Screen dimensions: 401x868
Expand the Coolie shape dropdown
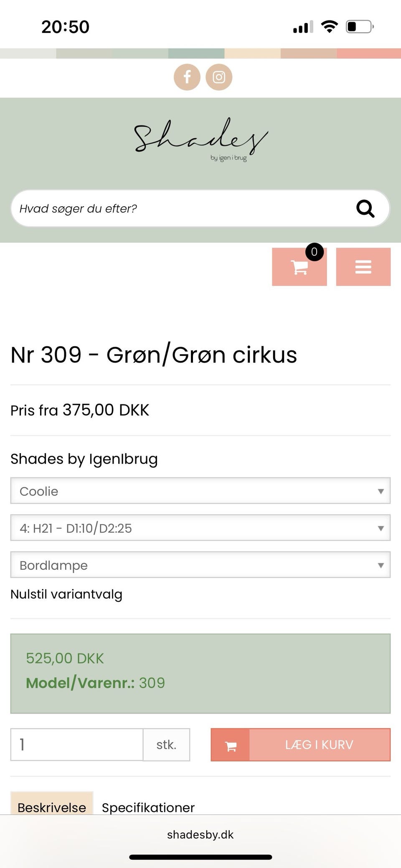[x=200, y=491]
